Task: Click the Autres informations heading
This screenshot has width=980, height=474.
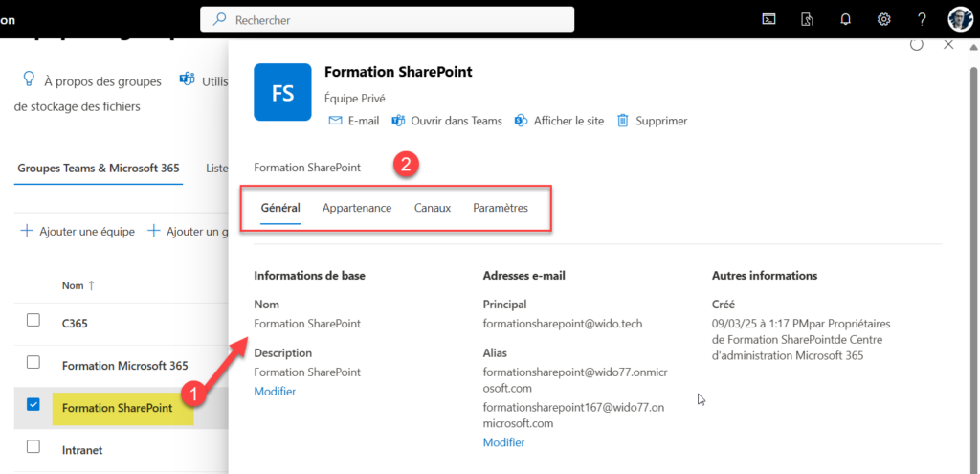Action: [x=765, y=275]
